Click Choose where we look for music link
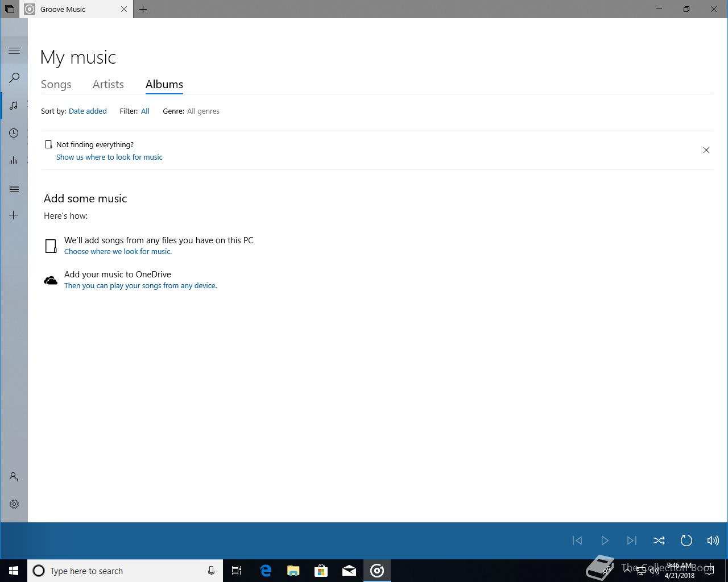Viewport: 728px width, 582px height. [118, 252]
